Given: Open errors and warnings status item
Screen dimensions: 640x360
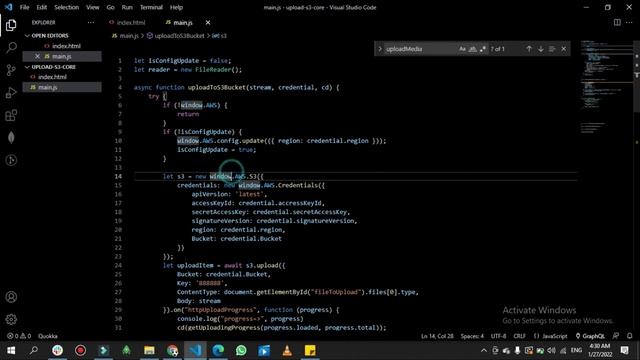Looking at the screenshot, I should [x=19, y=336].
